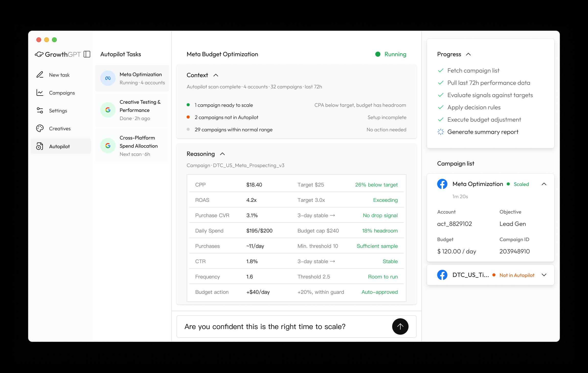Click the green Running status indicator
This screenshot has width=588, height=373.
(x=378, y=54)
